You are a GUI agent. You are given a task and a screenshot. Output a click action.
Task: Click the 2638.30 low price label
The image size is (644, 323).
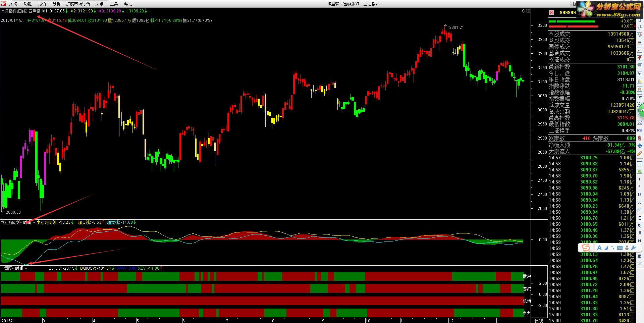pyautogui.click(x=13, y=212)
